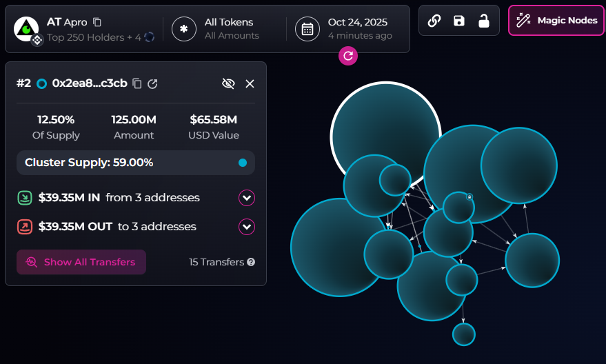Open wallet address in external explorer
Screen dimensions: 606x364
coord(153,83)
